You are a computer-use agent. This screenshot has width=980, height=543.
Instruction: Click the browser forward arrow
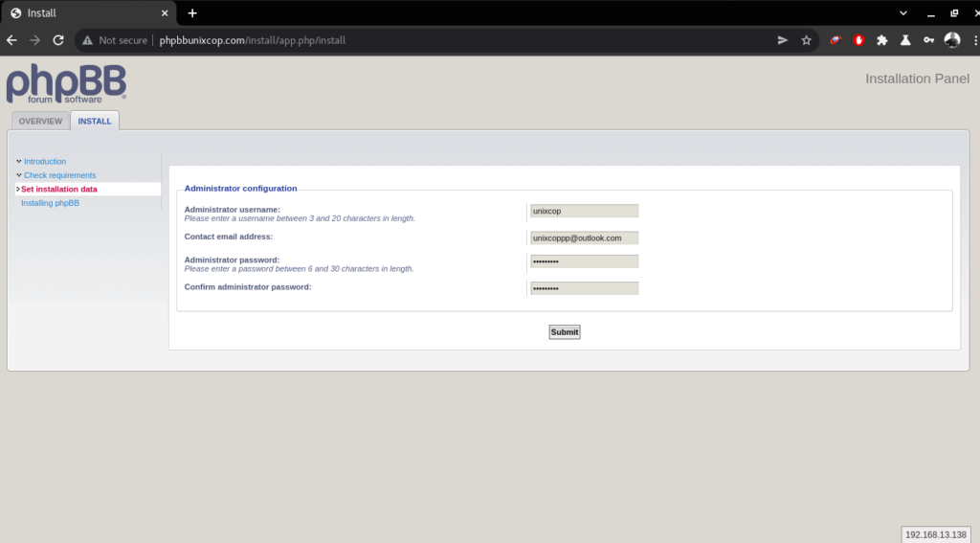35,40
